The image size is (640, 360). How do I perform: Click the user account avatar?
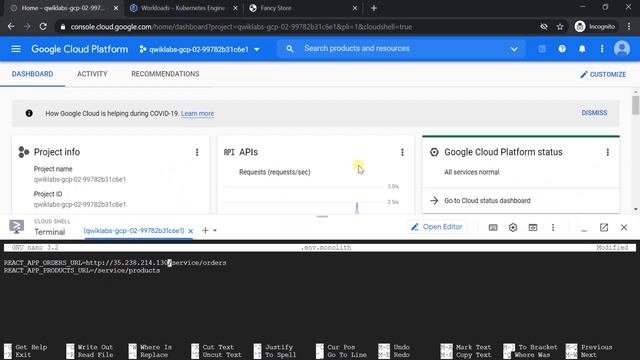[622, 49]
